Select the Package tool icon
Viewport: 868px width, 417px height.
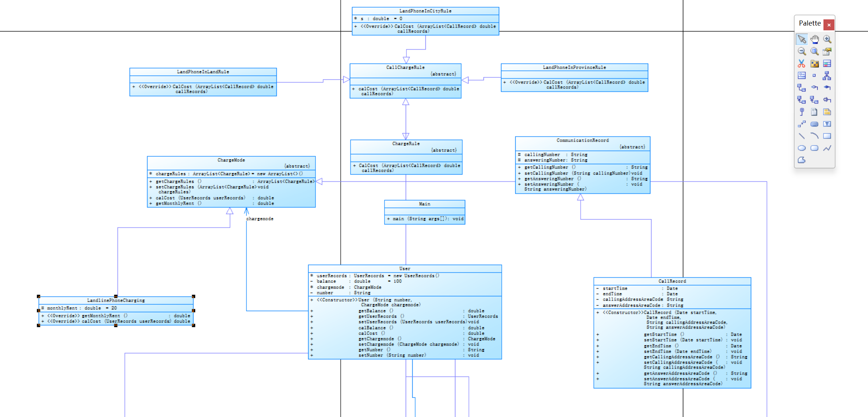point(814,64)
